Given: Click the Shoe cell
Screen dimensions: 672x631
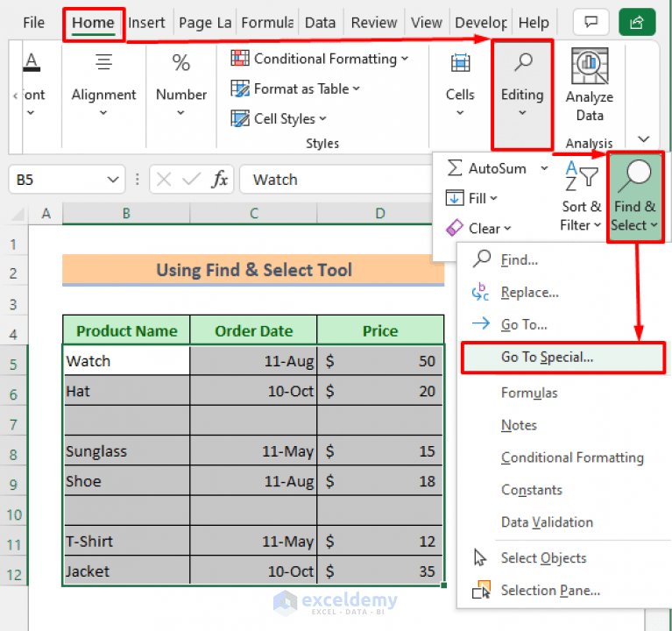Looking at the screenshot, I should click(x=127, y=480).
